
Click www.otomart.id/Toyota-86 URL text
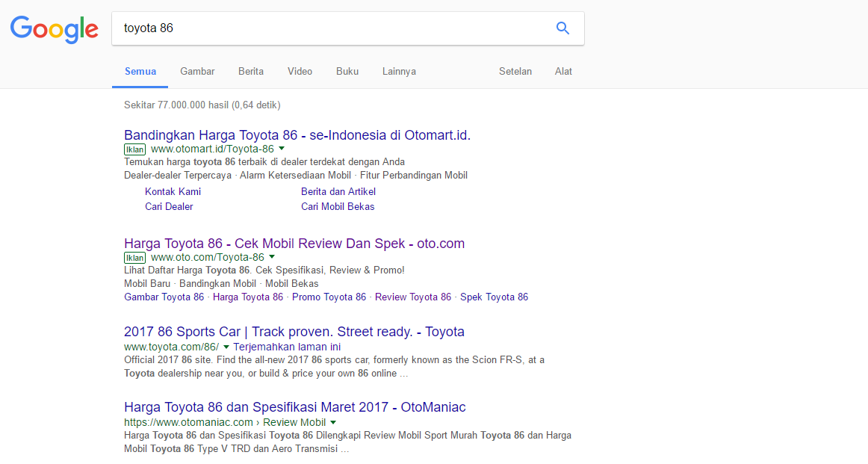212,149
